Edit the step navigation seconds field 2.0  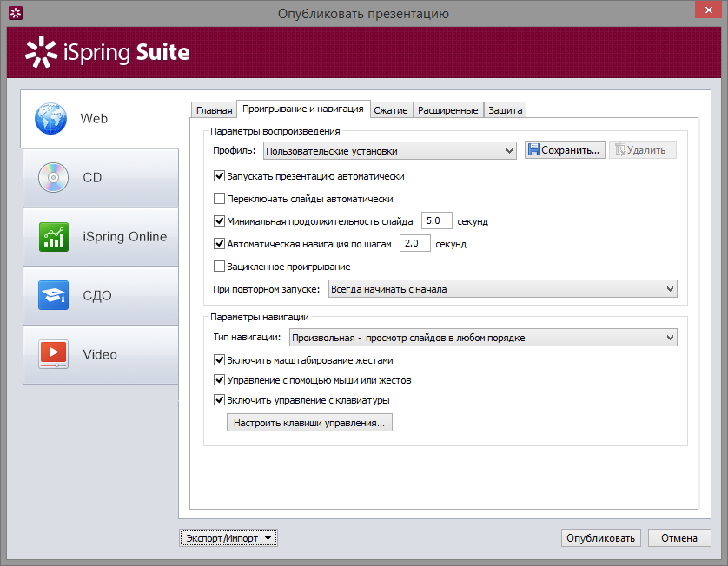(x=414, y=244)
